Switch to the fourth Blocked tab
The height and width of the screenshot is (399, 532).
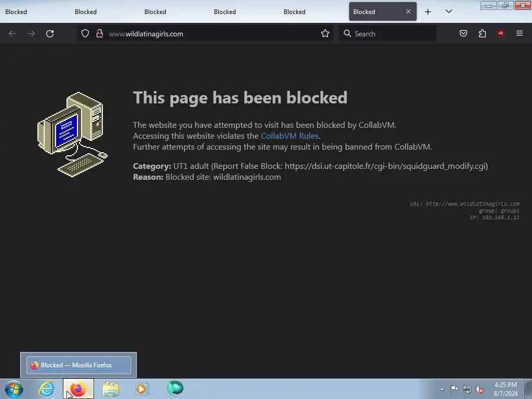click(243, 12)
